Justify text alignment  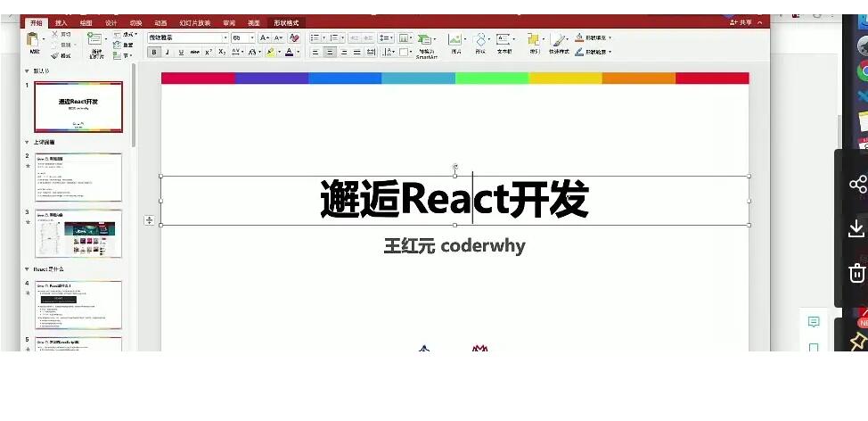tap(357, 52)
